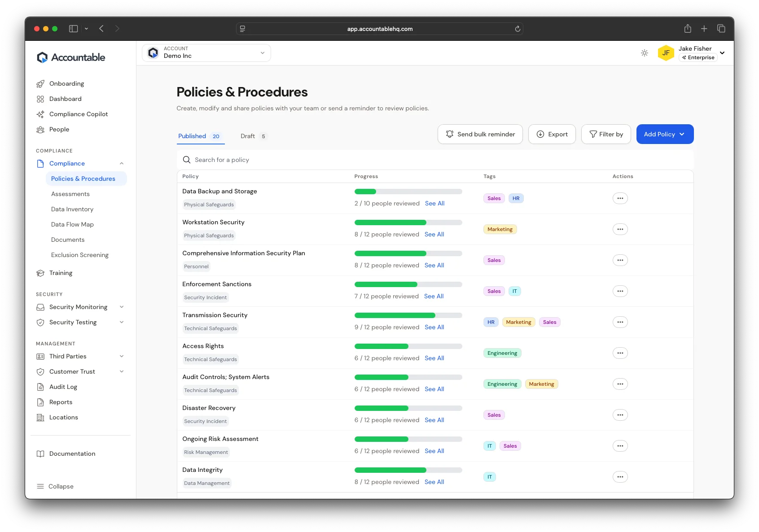Screen dimensions: 759x532
Task: Open the bell icon on Send bulk reminder
Action: 450,134
